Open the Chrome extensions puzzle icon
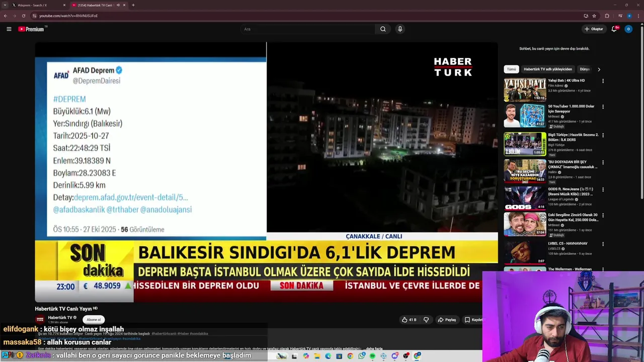This screenshot has width=644, height=362. [607, 16]
